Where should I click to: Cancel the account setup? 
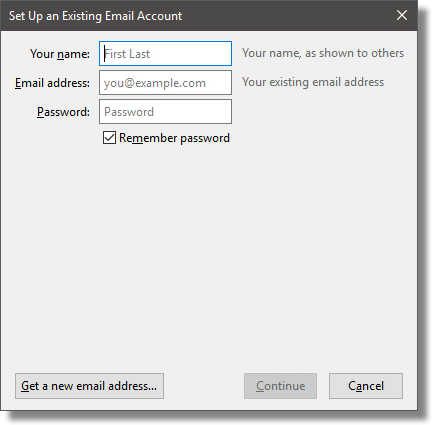[x=366, y=386]
